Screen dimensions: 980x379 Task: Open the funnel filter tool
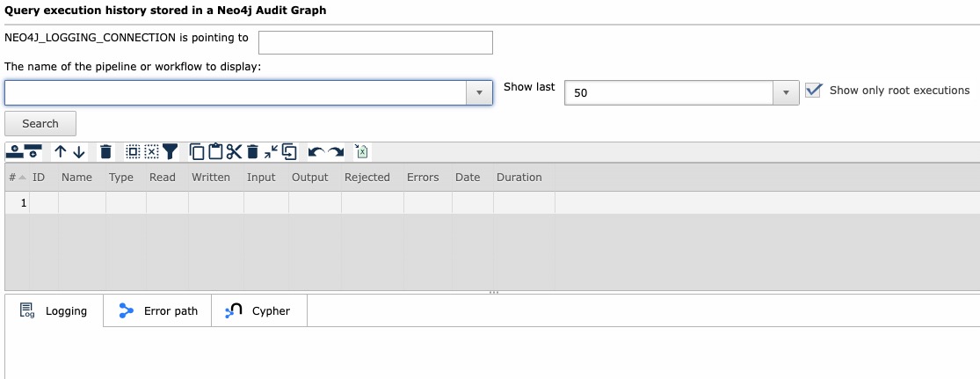[170, 151]
